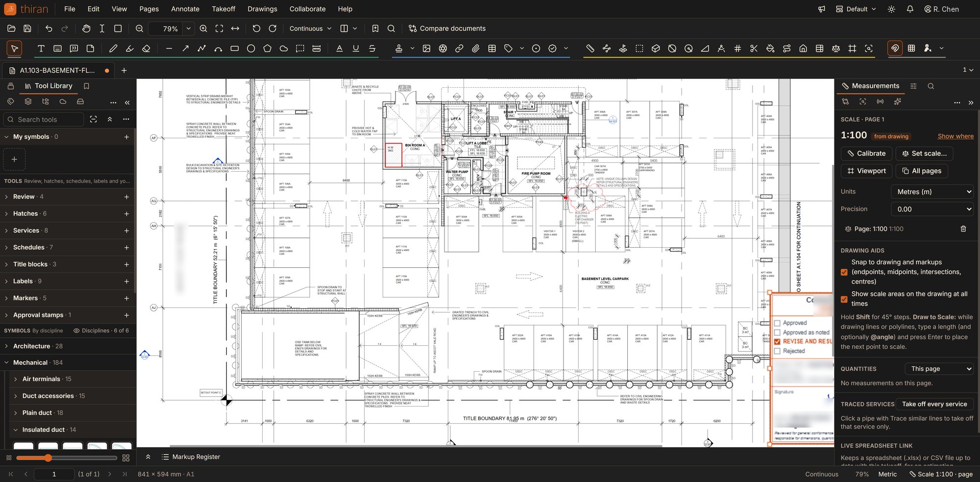This screenshot has width=980, height=482.
Task: Open the Units Metres dropdown
Action: pyautogui.click(x=932, y=192)
